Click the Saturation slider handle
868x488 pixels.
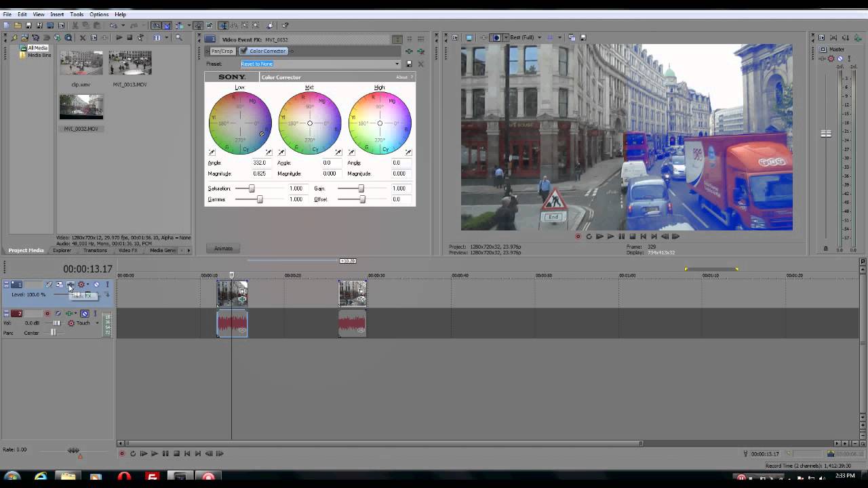pyautogui.click(x=252, y=188)
